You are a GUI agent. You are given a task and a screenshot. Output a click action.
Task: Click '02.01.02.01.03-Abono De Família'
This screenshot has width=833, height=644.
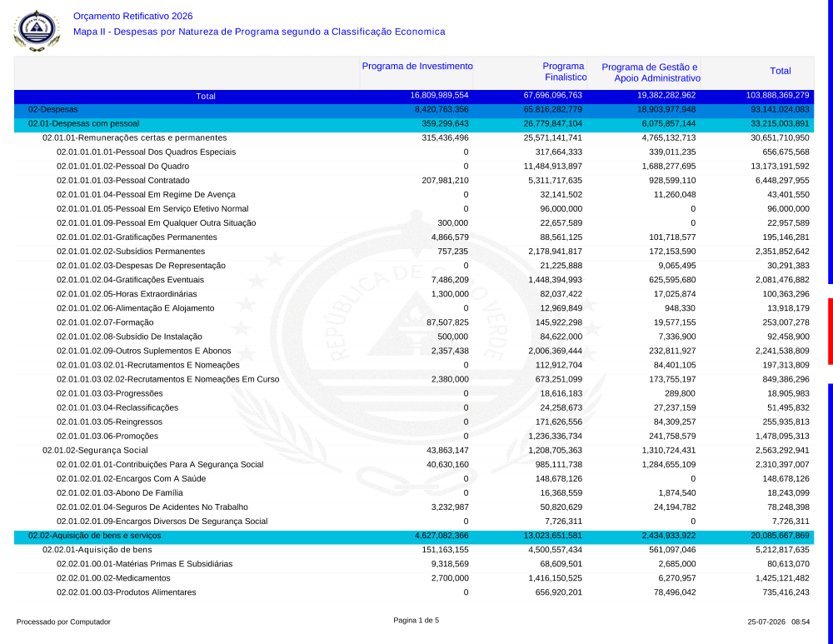click(x=119, y=493)
